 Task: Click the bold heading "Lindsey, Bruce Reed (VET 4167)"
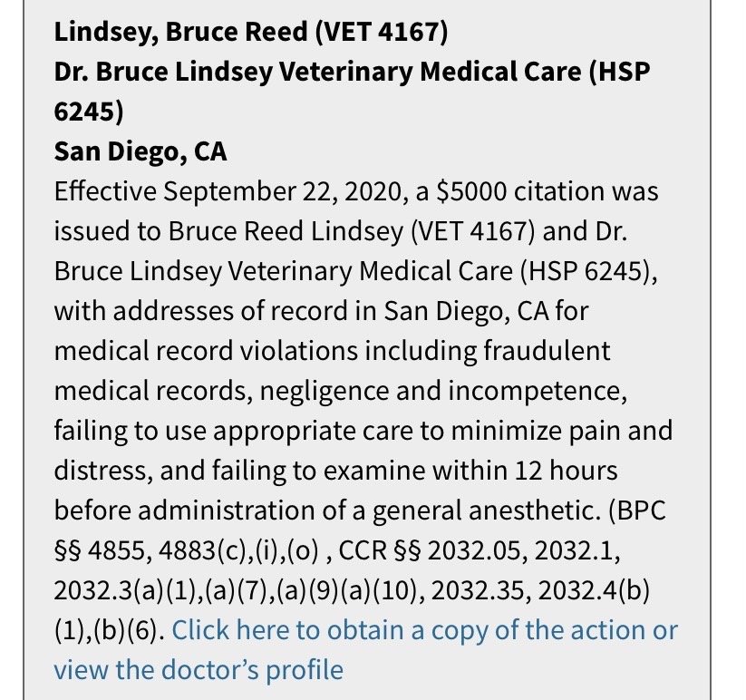251,33
